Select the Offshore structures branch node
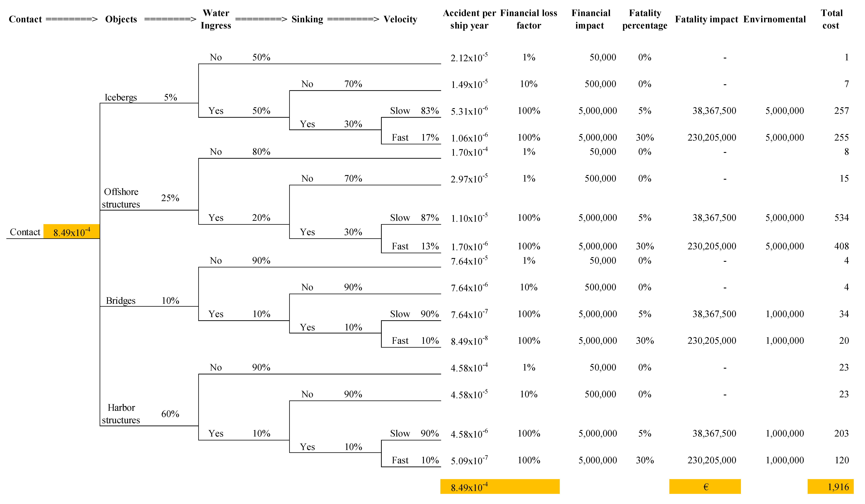The width and height of the screenshot is (865, 504). click(x=121, y=198)
